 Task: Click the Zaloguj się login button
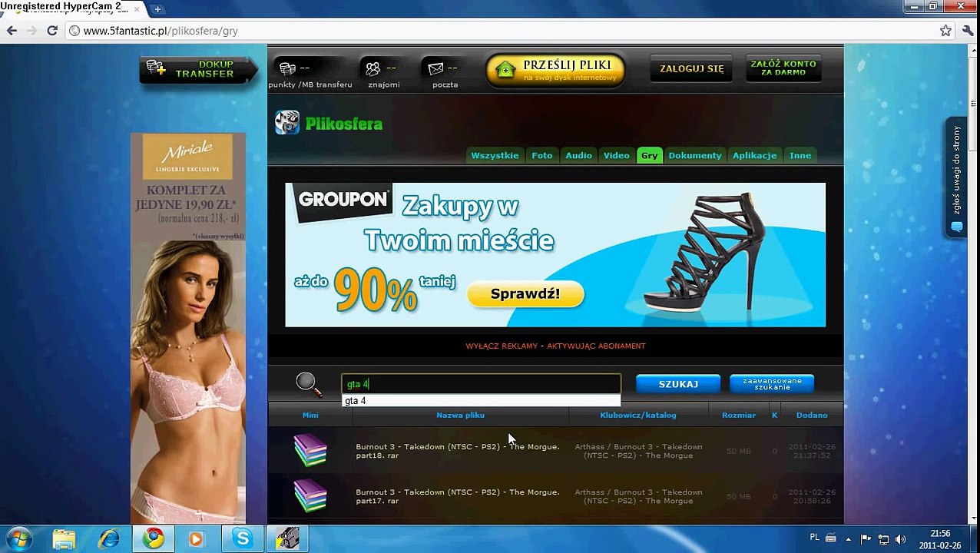point(691,68)
